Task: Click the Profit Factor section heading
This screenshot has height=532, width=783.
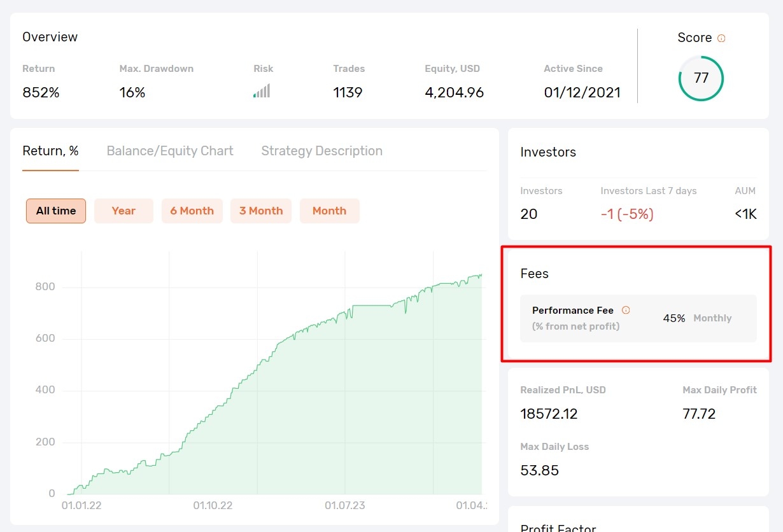Action: [x=558, y=527]
